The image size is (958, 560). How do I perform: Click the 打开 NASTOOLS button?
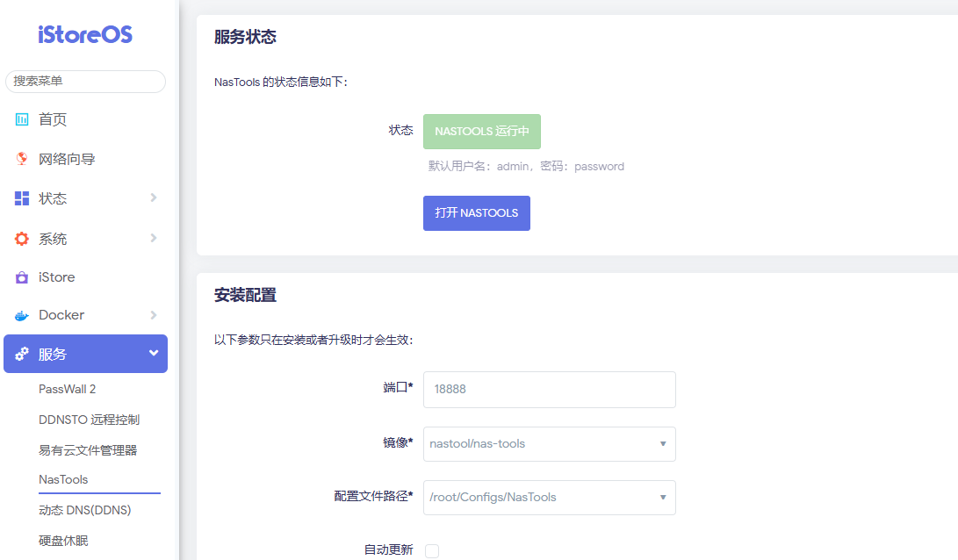477,213
